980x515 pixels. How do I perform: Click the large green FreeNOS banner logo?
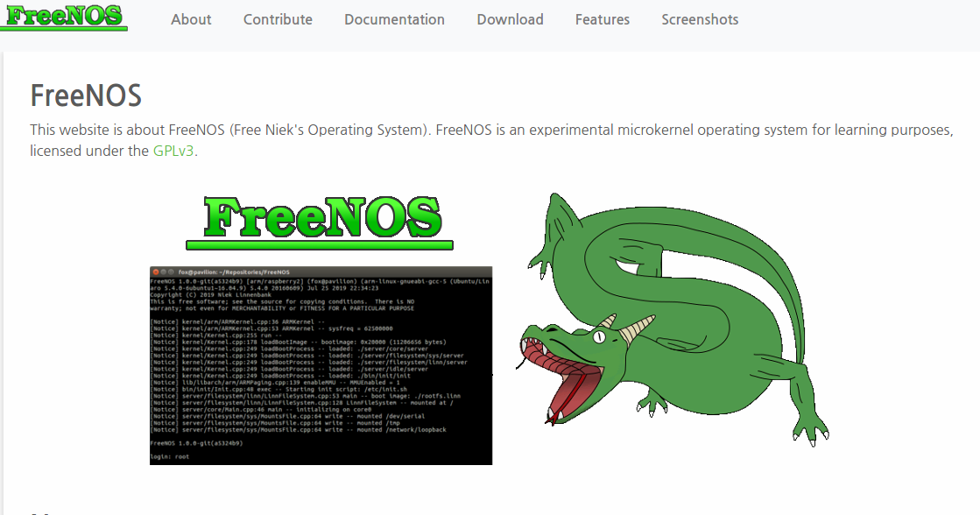click(320, 222)
